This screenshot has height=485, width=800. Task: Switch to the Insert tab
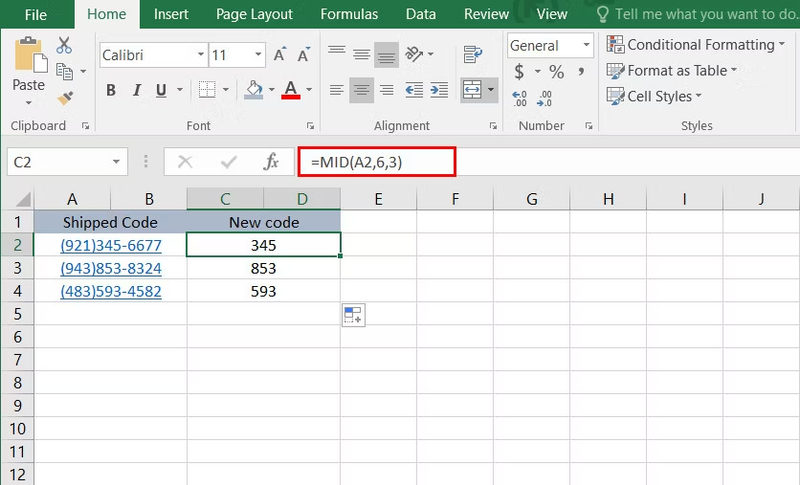coord(171,14)
